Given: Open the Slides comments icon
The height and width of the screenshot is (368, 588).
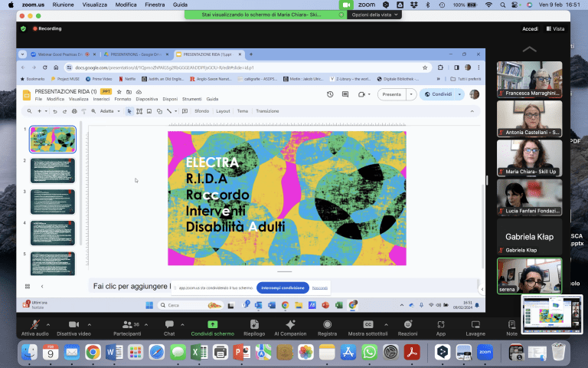Looking at the screenshot, I should pyautogui.click(x=345, y=94).
